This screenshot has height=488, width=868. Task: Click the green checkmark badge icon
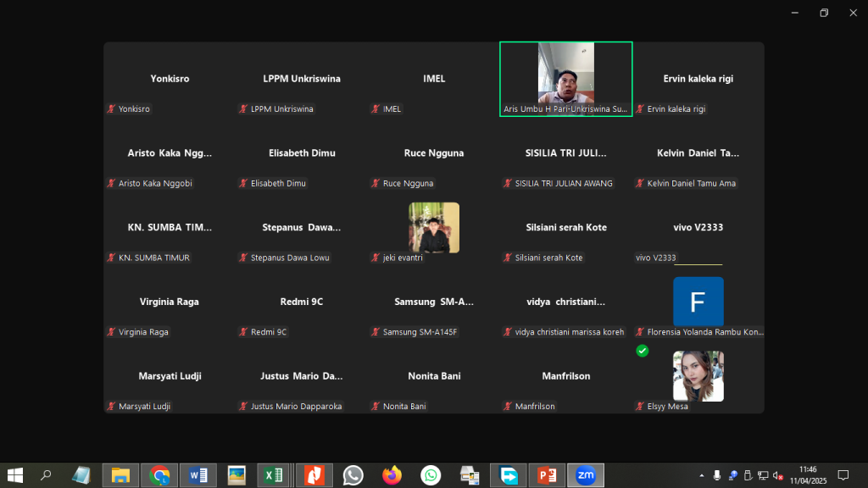click(643, 351)
